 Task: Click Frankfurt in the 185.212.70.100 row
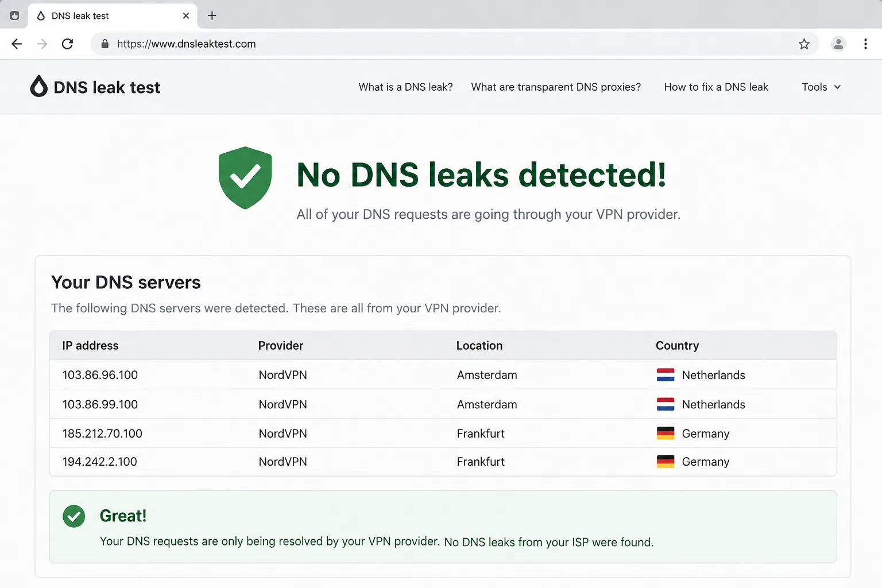[x=481, y=434]
